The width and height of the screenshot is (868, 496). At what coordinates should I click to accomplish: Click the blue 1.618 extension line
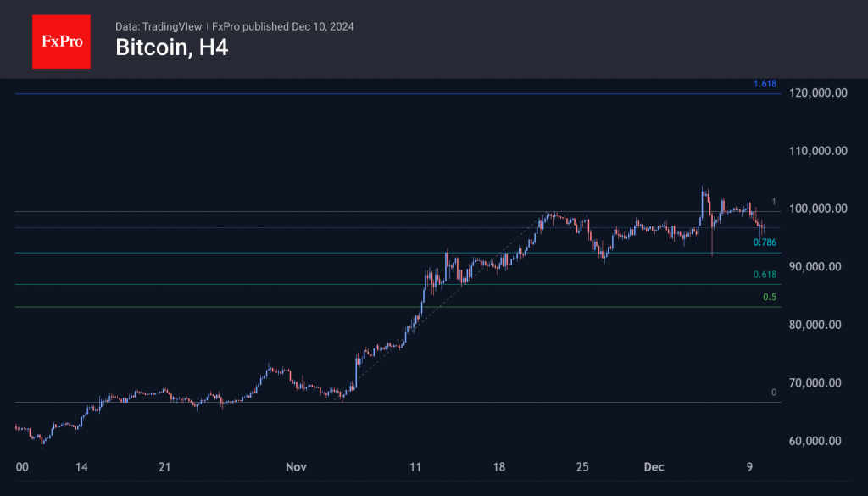click(398, 93)
